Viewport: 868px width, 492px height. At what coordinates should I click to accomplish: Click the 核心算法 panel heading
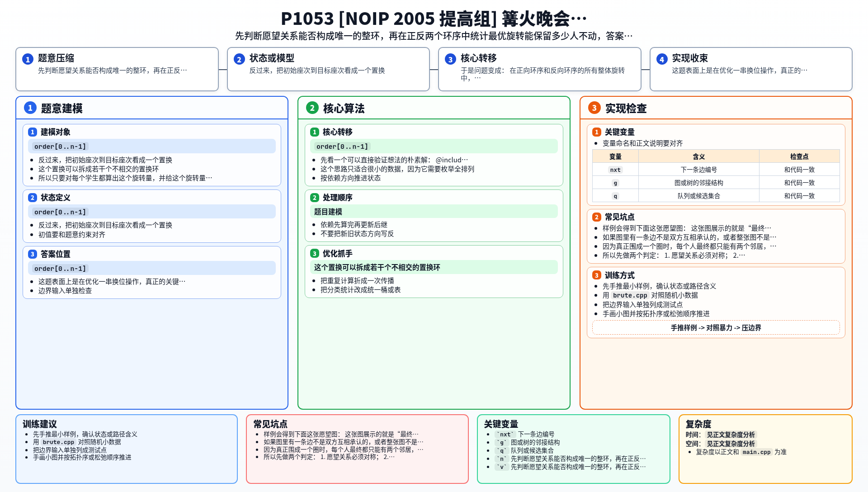point(344,109)
